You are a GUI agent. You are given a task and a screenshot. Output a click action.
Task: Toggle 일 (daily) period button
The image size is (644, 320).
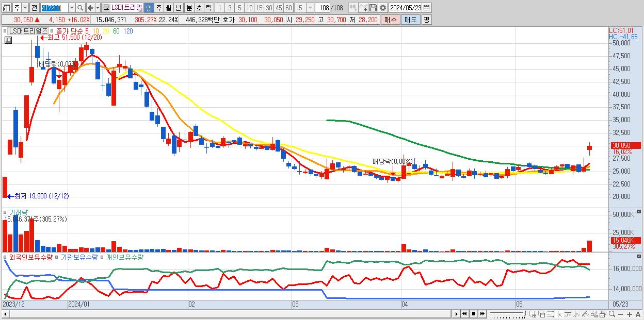(x=149, y=8)
